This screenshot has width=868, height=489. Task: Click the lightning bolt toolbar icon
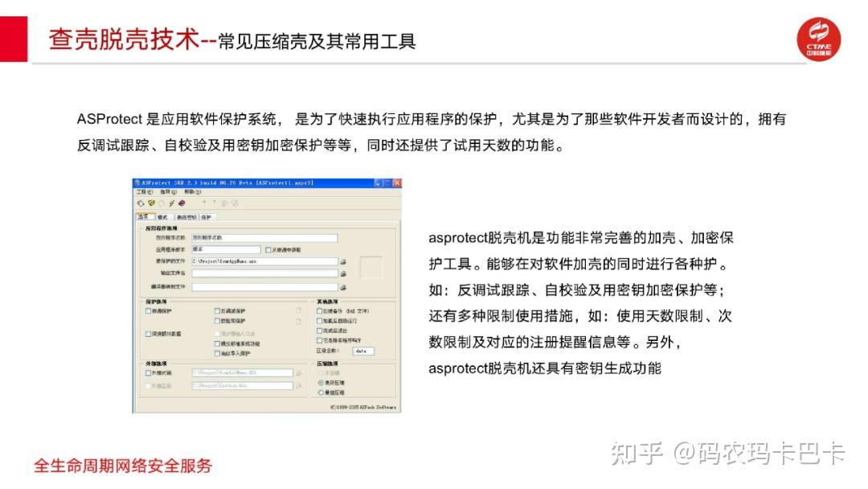tap(172, 203)
